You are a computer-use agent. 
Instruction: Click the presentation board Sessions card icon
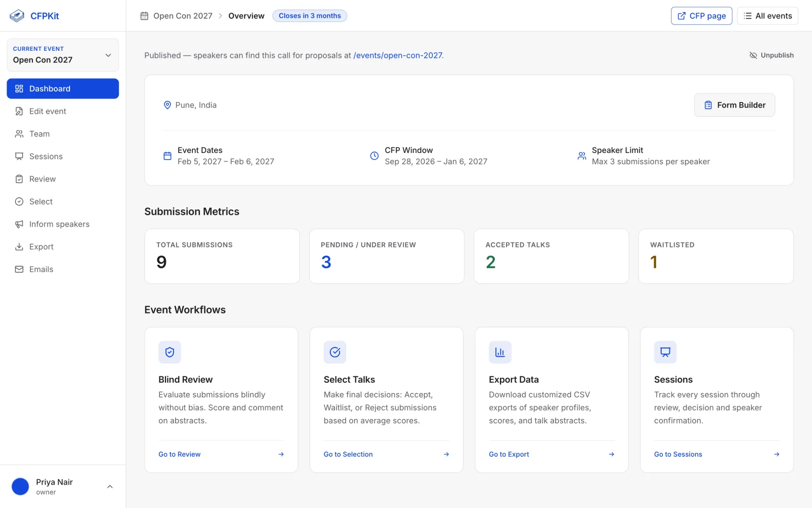[665, 352]
